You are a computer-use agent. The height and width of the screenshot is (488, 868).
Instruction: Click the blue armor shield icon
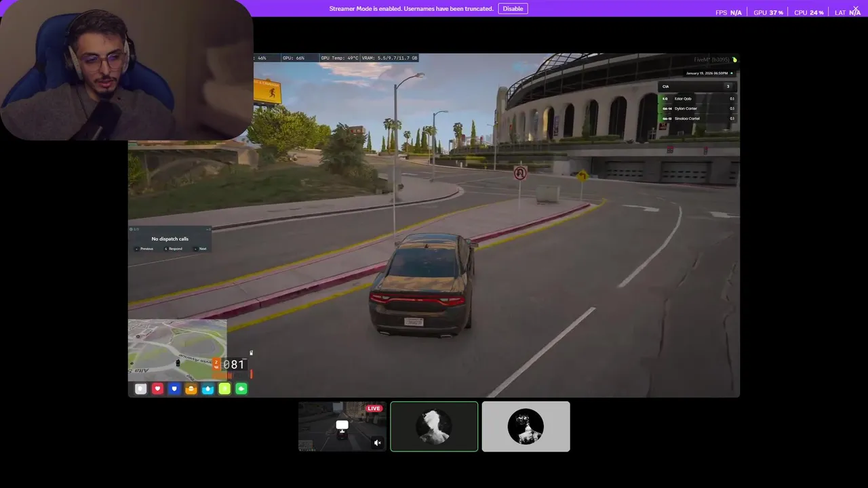(x=174, y=388)
